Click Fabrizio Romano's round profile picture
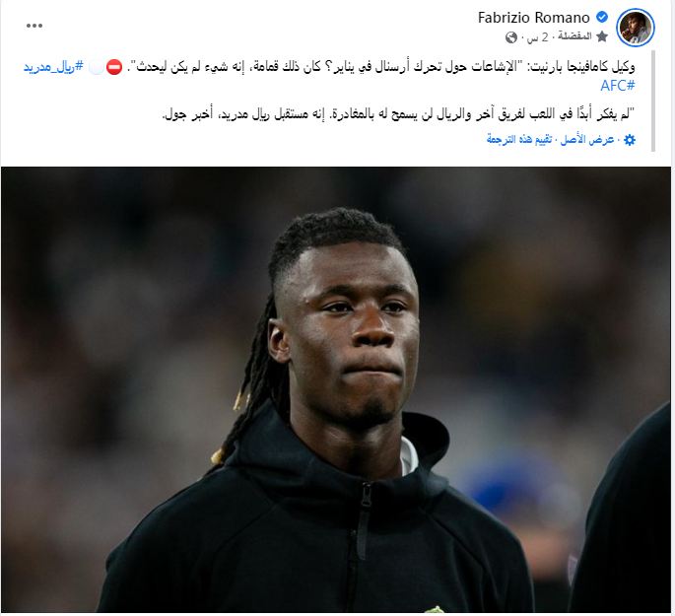The image size is (675, 616). coord(636,28)
